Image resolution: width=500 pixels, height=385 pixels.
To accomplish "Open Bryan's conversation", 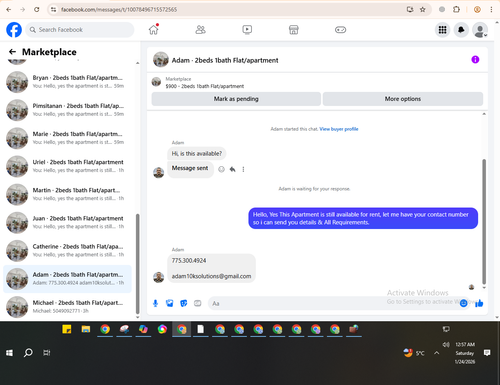I will point(67,82).
